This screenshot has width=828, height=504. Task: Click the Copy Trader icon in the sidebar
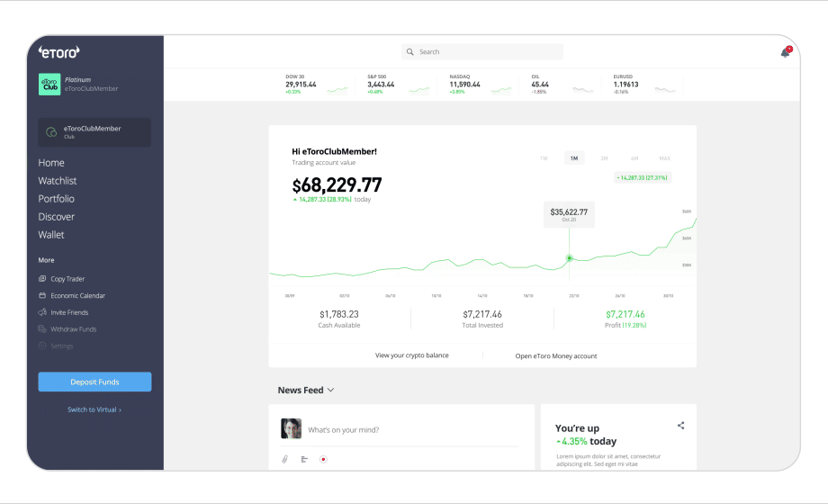42,279
